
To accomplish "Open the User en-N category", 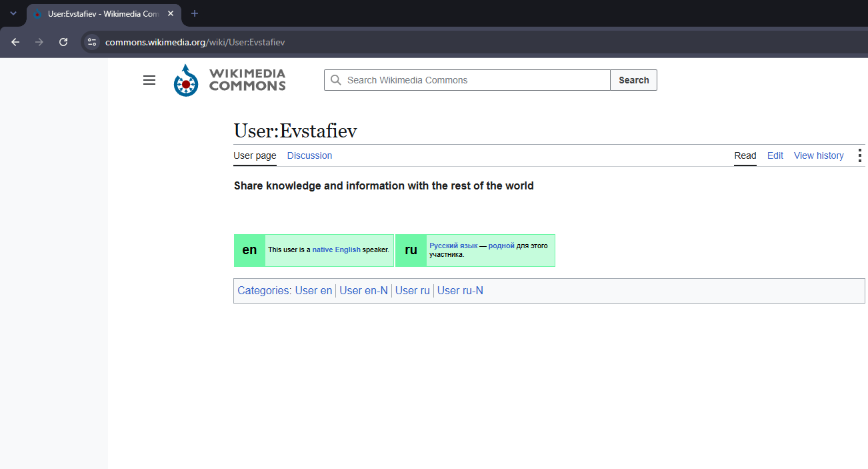I will click(363, 290).
